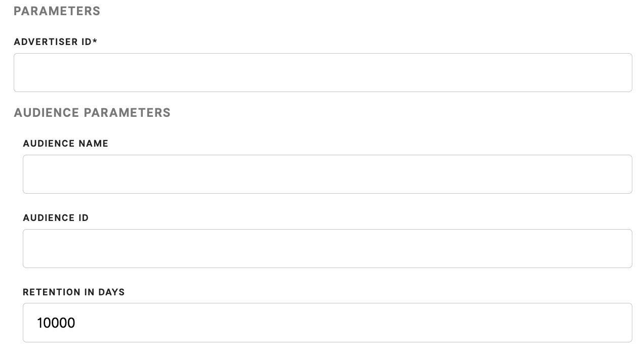Click the Advertiser ID input field
Image resolution: width=644 pixels, height=355 pixels.
tap(323, 73)
